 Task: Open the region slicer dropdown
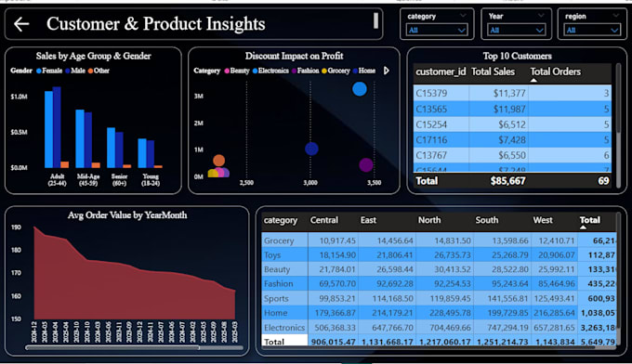point(592,31)
